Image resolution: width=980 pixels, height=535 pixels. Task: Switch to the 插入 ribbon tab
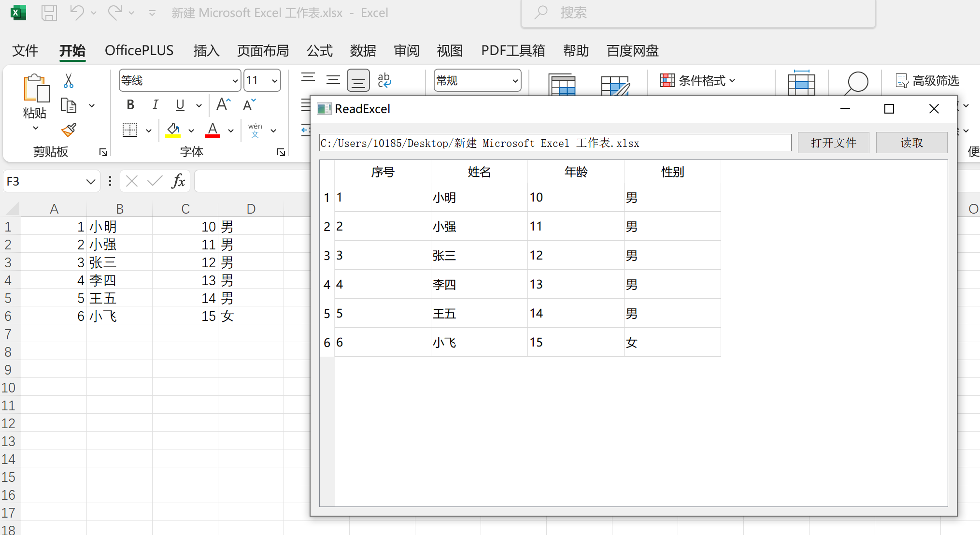pos(206,51)
